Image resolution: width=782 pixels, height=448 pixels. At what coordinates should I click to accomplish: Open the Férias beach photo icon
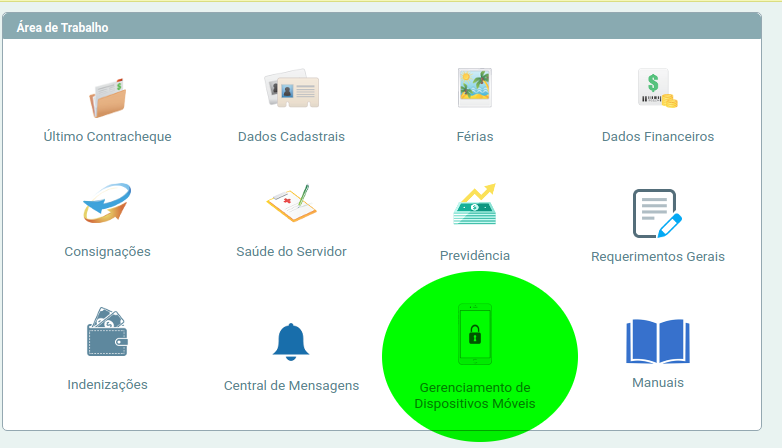[475, 88]
